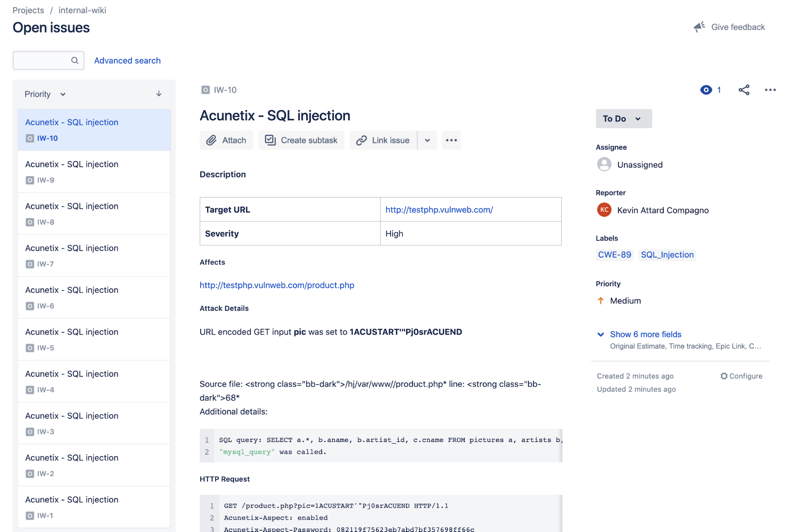Screen dimensions: 786x532
Task: Click the Link issue button
Action: pyautogui.click(x=383, y=140)
